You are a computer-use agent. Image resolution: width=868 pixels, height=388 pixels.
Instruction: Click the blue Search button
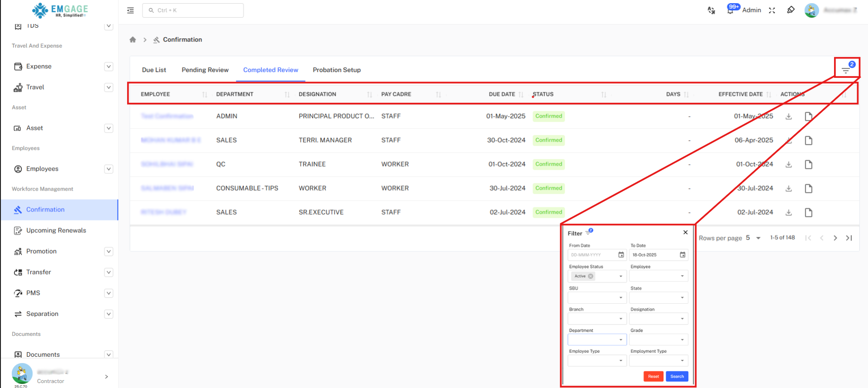(x=677, y=376)
